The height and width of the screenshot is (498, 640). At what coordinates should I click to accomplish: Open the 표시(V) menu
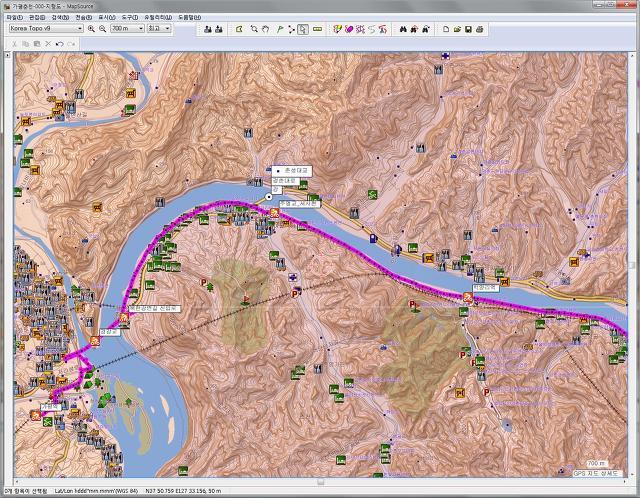pos(107,18)
